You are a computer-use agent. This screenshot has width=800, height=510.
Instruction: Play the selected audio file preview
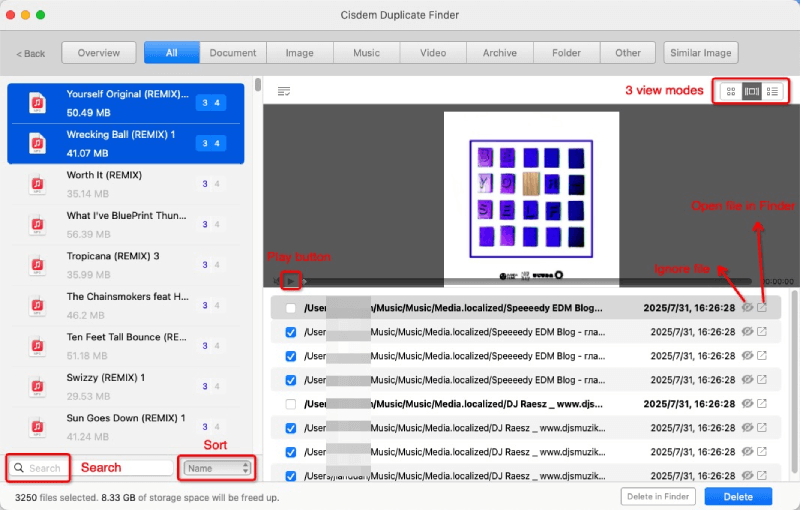(291, 281)
